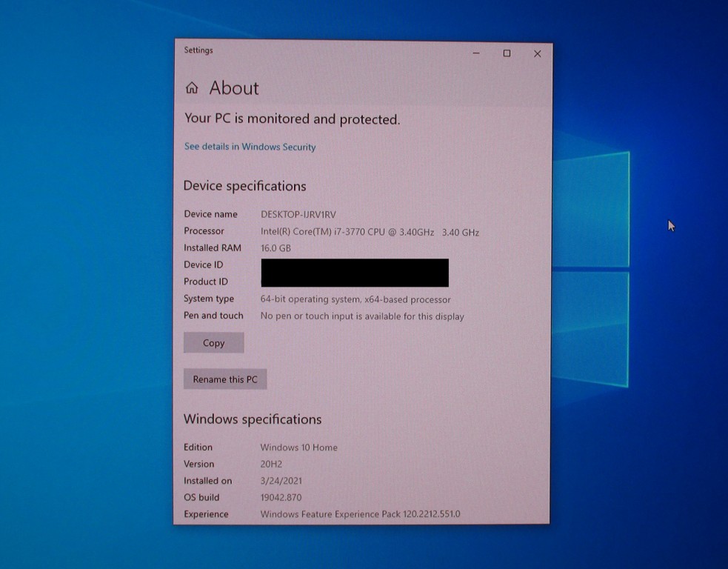Close the Settings window
This screenshot has width=728, height=569.
pyautogui.click(x=537, y=54)
